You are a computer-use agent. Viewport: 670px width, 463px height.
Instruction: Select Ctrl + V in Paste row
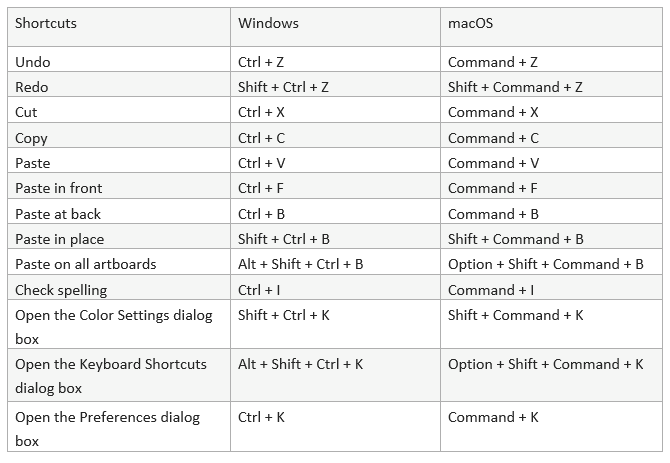(261, 163)
